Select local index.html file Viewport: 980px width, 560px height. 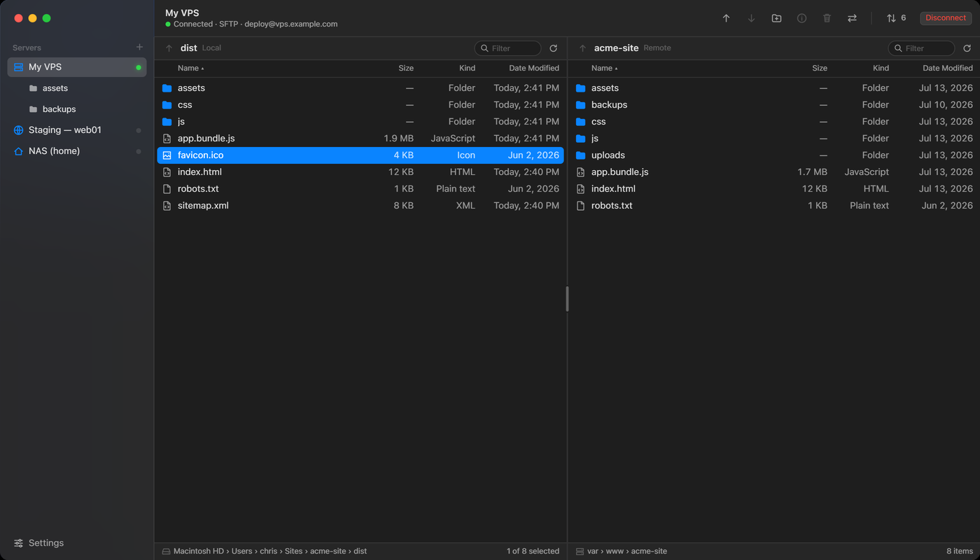click(x=360, y=172)
